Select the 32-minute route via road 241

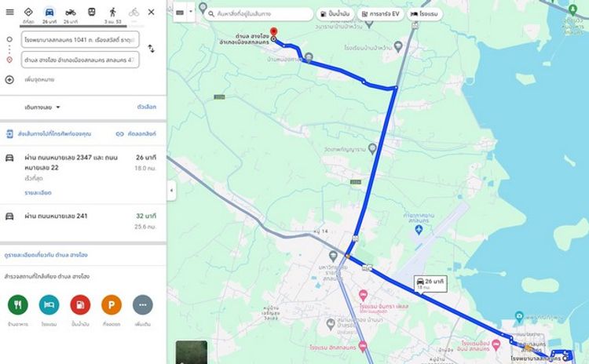click(x=83, y=221)
